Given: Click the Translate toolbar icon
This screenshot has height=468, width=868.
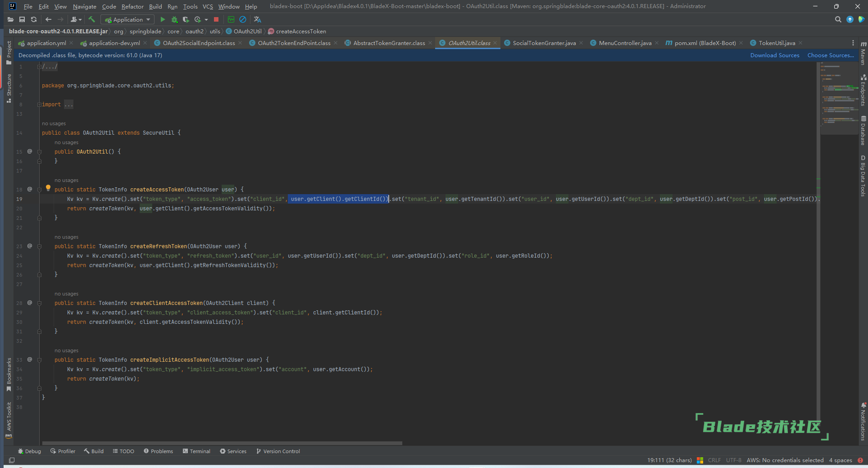Looking at the screenshot, I should click(258, 19).
